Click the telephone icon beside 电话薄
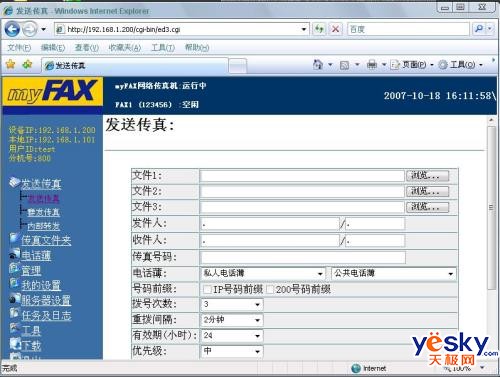500x377 pixels. [15, 254]
